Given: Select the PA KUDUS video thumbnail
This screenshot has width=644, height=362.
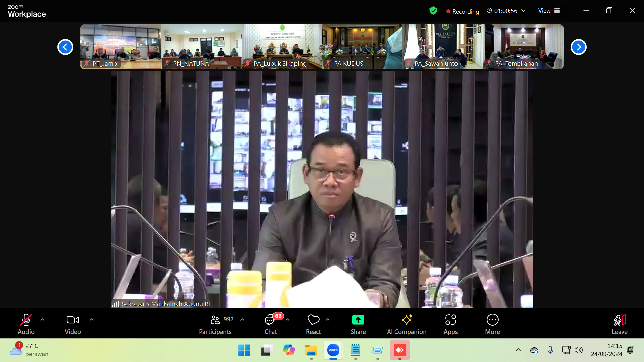Looking at the screenshot, I should tap(362, 47).
